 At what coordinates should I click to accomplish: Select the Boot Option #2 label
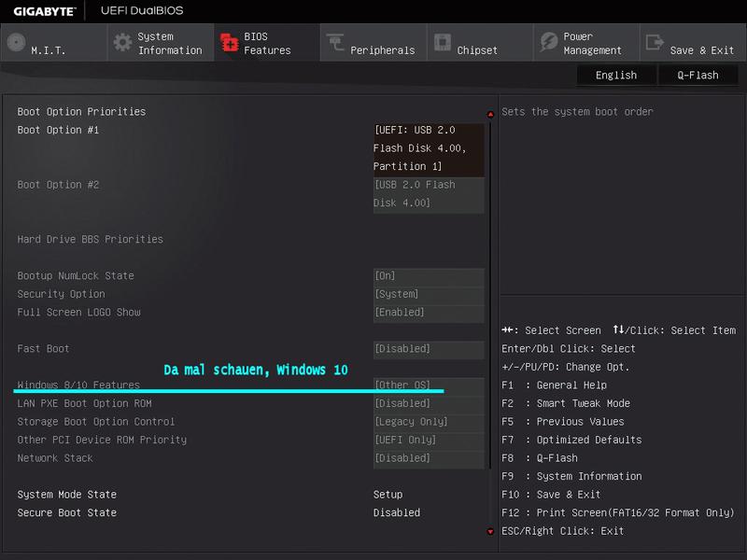tap(58, 185)
